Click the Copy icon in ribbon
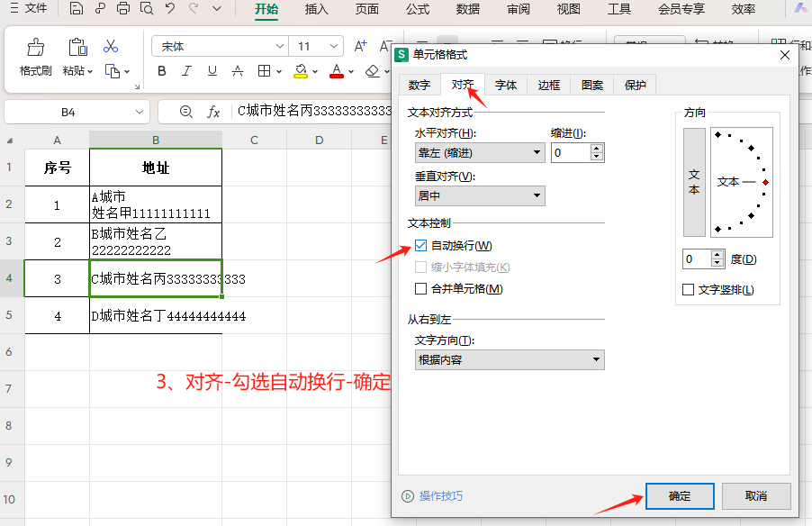This screenshot has height=526, width=812. (x=112, y=71)
